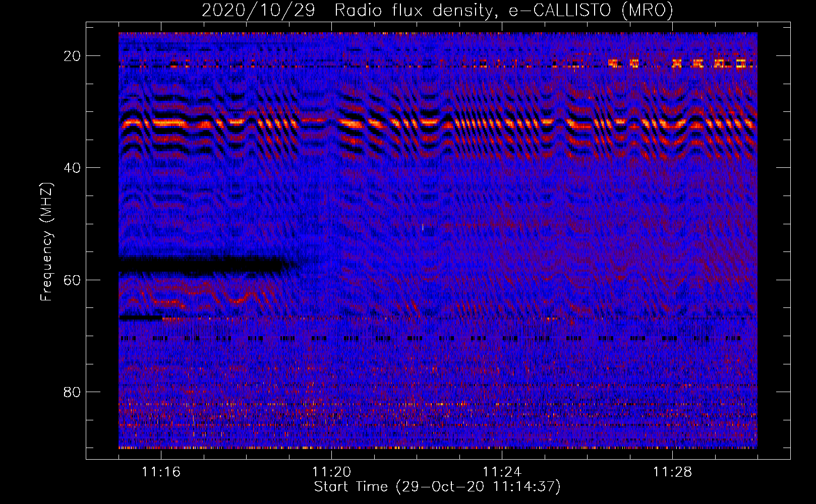Click the date "2020/10/29" in the title
Viewport: 816px width, 504px height.
click(258, 11)
